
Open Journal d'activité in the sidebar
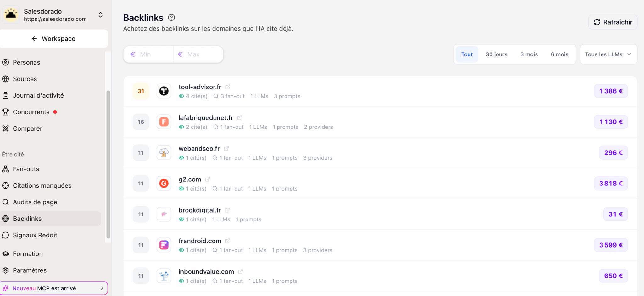50,95
